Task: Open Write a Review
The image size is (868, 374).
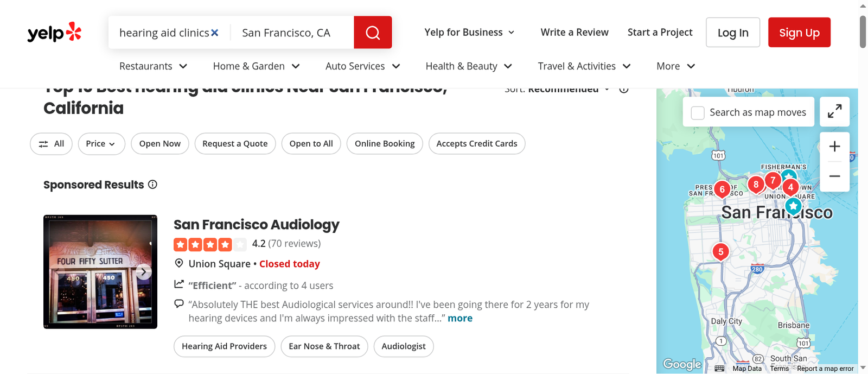Action: tap(575, 33)
